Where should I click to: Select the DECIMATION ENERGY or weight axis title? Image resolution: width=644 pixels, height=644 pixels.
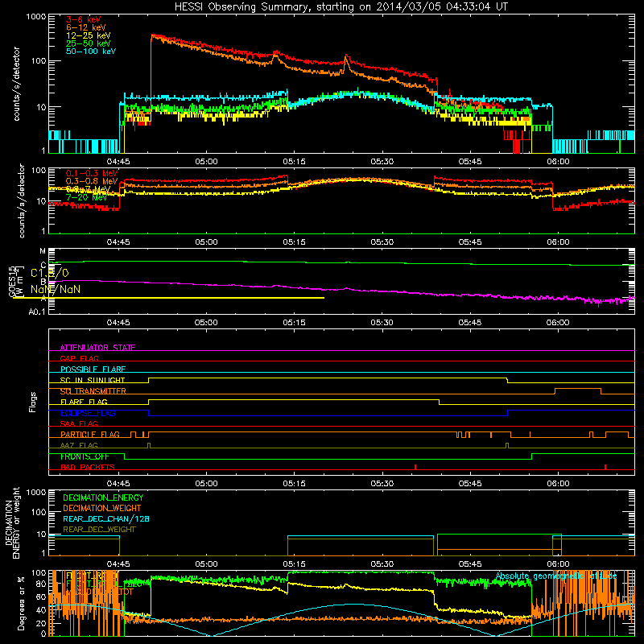pyautogui.click(x=12, y=522)
